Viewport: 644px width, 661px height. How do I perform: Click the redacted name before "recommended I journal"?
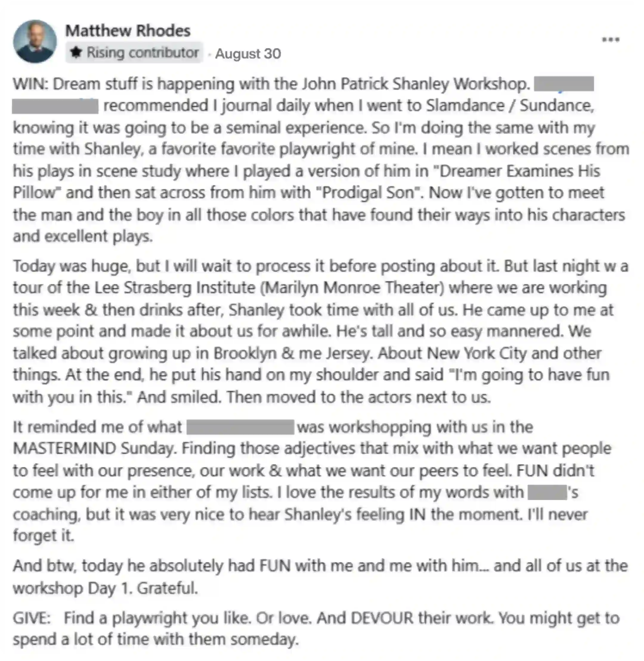point(55,106)
